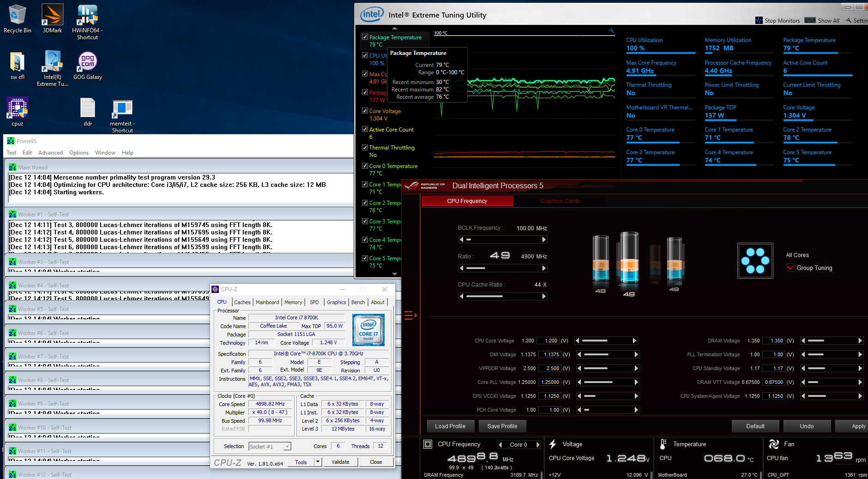This screenshot has height=479, width=868.
Task: Increase CPU Core Voltage right arrow
Action: tap(634, 341)
